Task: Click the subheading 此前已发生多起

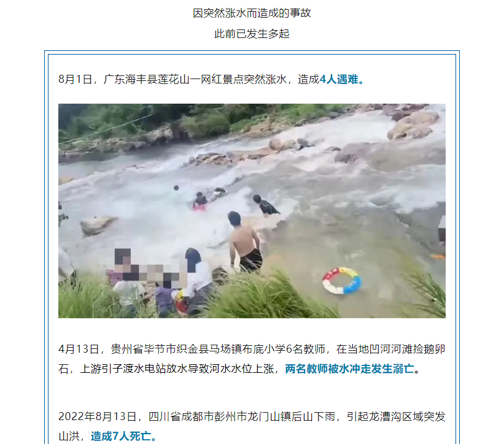Action: click(x=252, y=34)
